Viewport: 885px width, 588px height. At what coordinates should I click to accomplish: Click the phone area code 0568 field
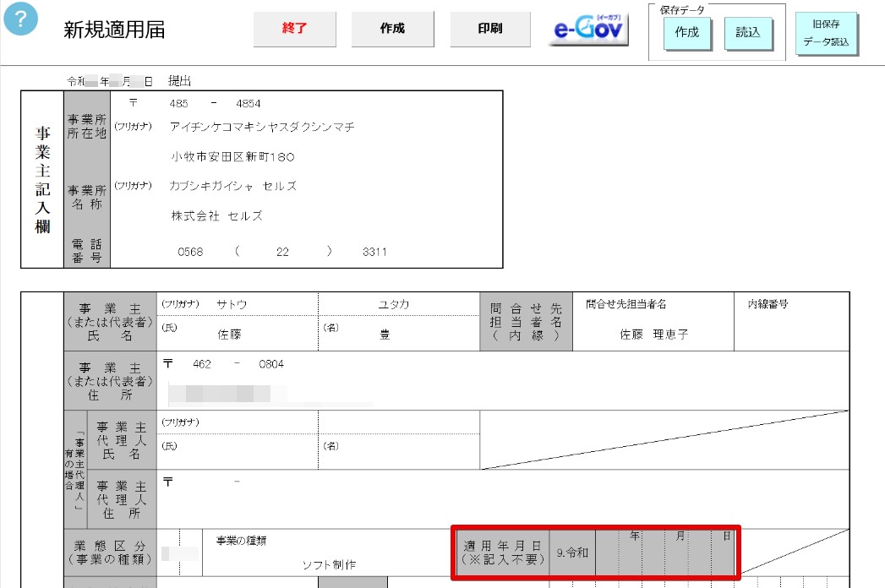(190, 252)
